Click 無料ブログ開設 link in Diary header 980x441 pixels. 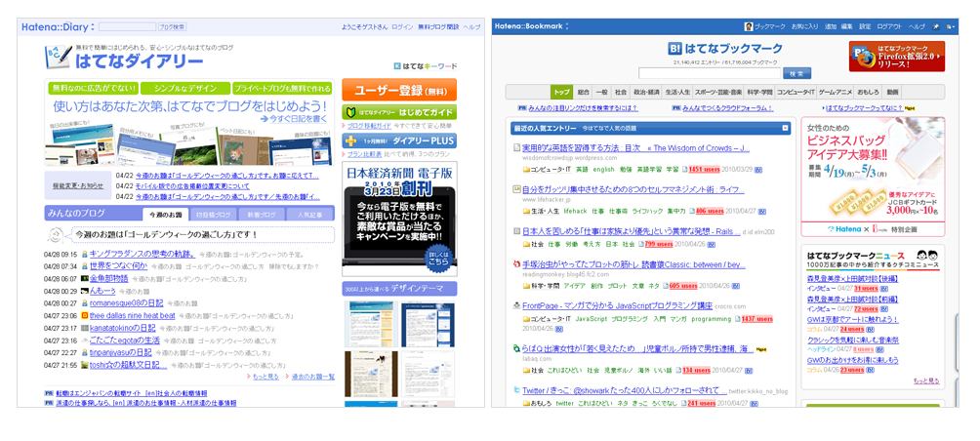coord(438,27)
